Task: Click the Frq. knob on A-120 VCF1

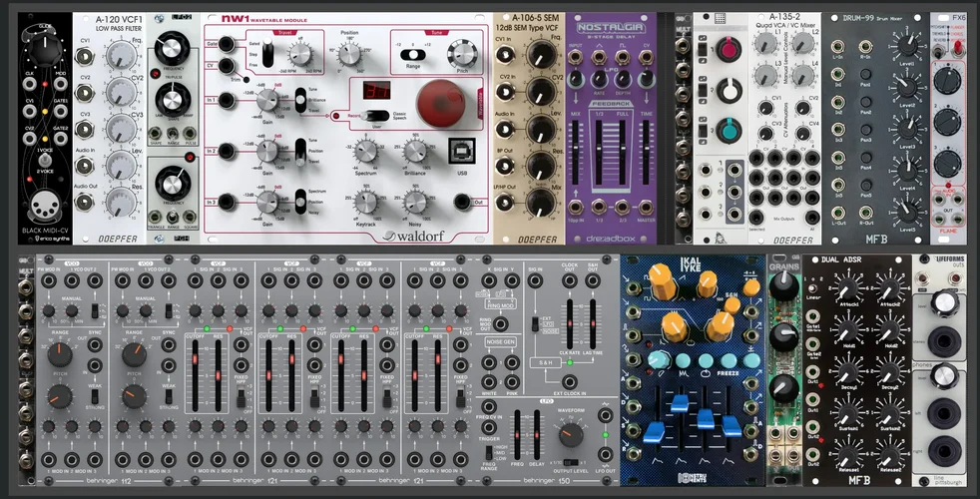Action: tap(120, 55)
